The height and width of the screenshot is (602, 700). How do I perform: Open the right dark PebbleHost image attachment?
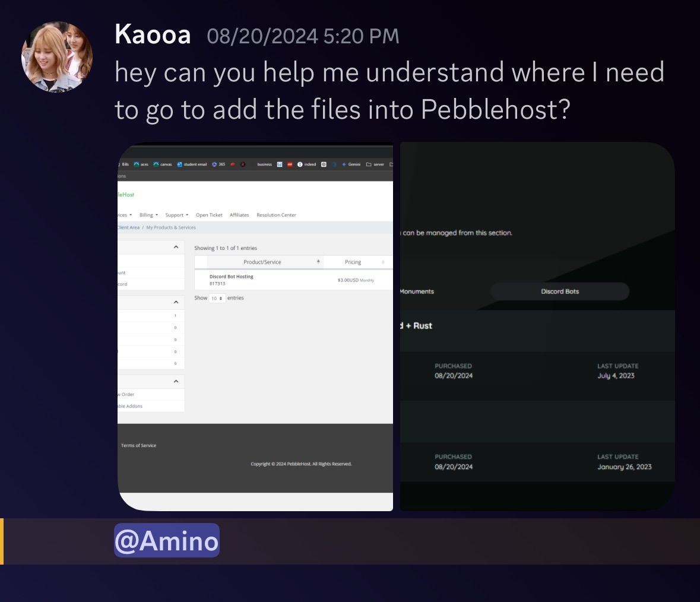[x=537, y=326]
